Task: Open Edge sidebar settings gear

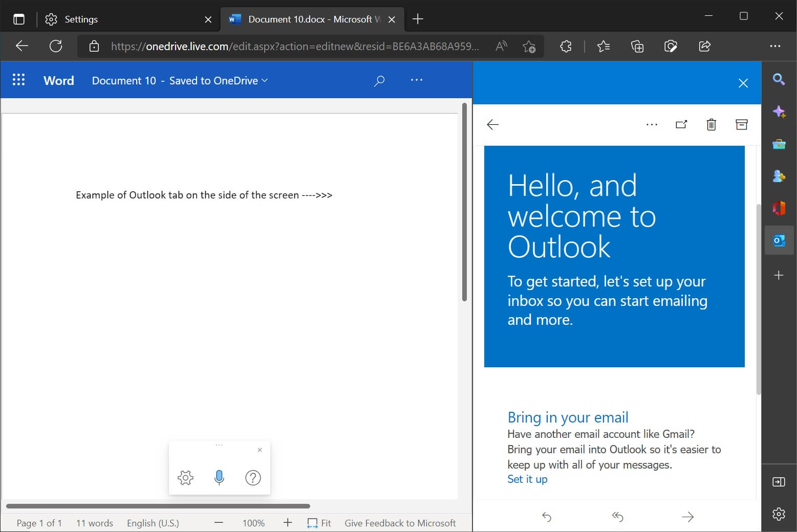Action: coord(779,514)
